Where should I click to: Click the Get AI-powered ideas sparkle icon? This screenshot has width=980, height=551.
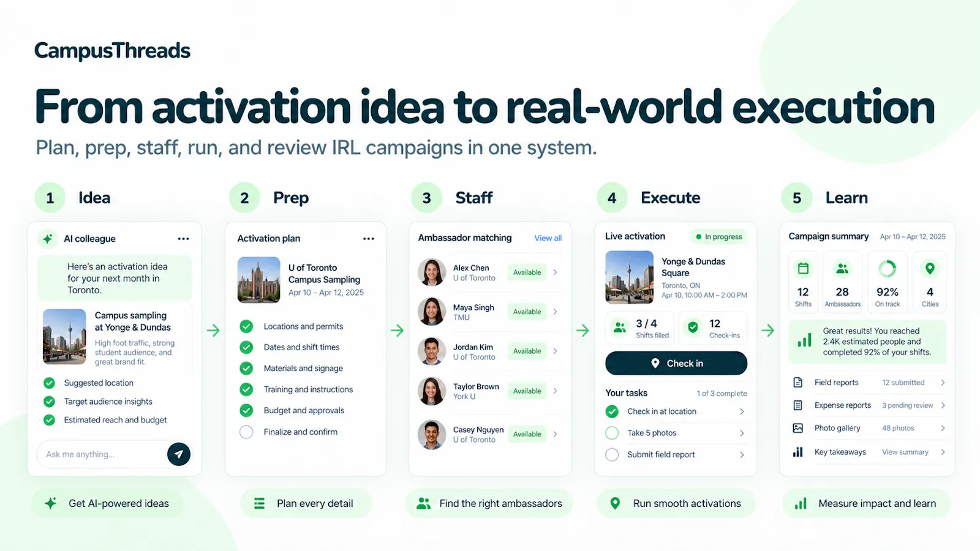[x=51, y=503]
